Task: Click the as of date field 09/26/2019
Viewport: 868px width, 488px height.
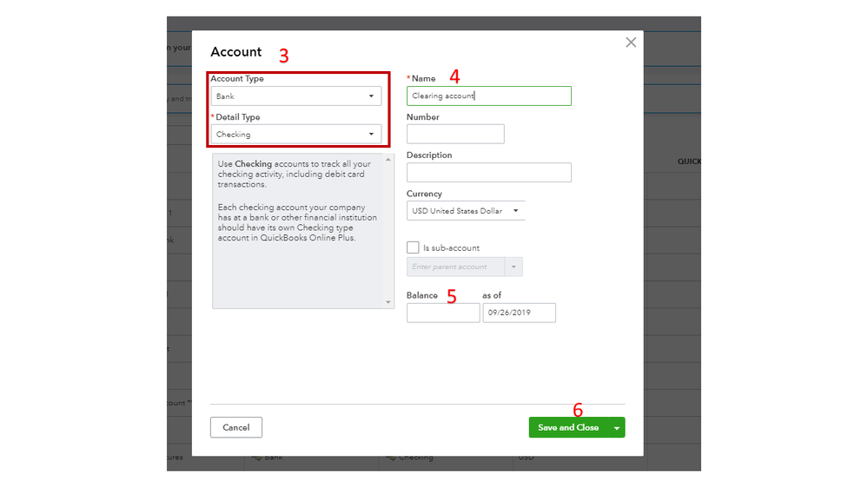Action: click(x=519, y=313)
